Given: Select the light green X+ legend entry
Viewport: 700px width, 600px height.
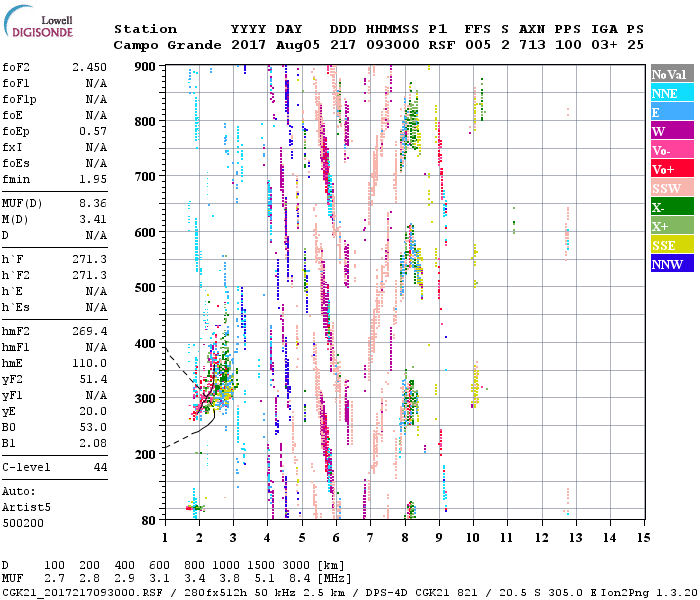Looking at the screenshot, I should tap(671, 227).
